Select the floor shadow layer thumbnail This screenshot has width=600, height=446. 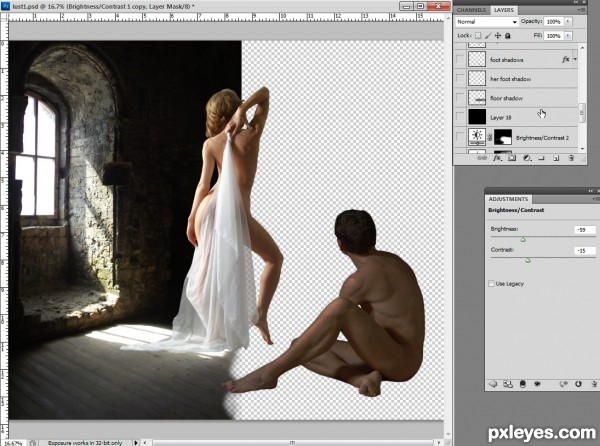pos(477,98)
